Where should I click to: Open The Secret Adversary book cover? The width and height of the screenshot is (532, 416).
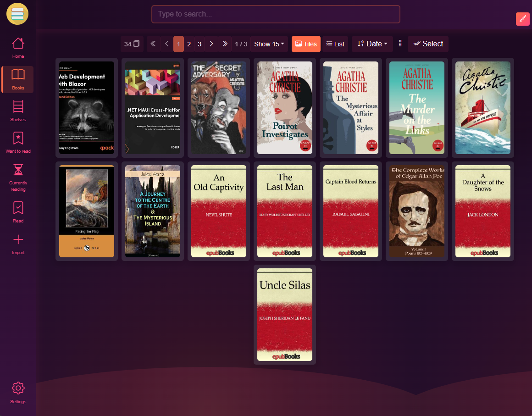click(219, 108)
